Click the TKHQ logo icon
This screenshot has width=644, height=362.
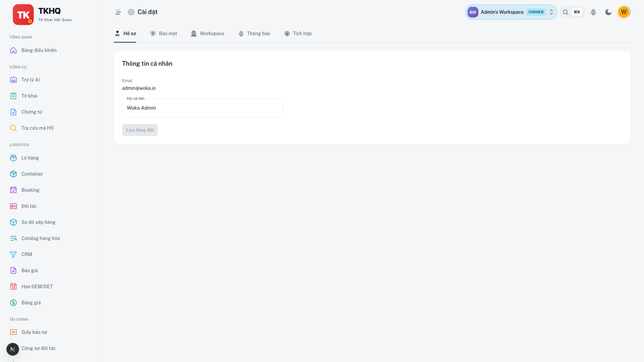(23, 14)
